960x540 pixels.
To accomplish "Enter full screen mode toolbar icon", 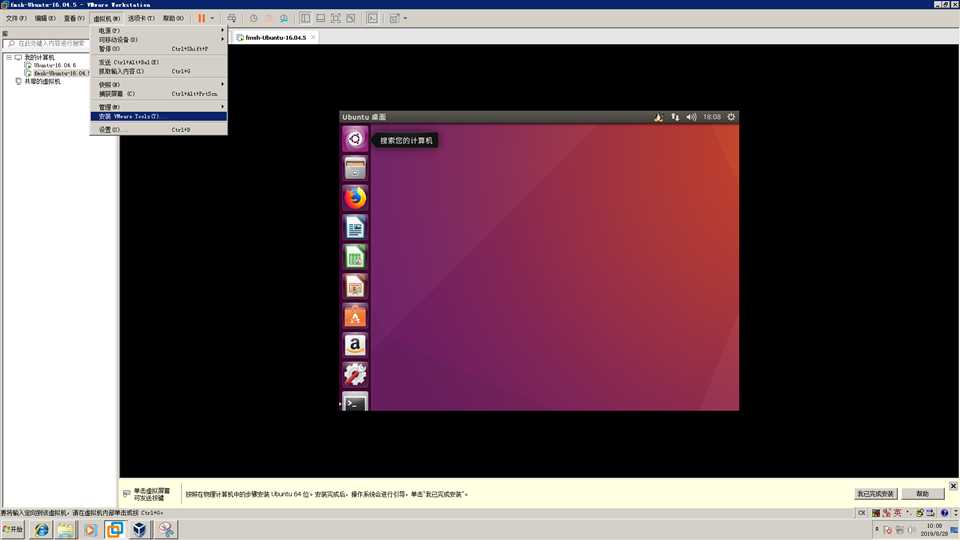I will point(336,18).
